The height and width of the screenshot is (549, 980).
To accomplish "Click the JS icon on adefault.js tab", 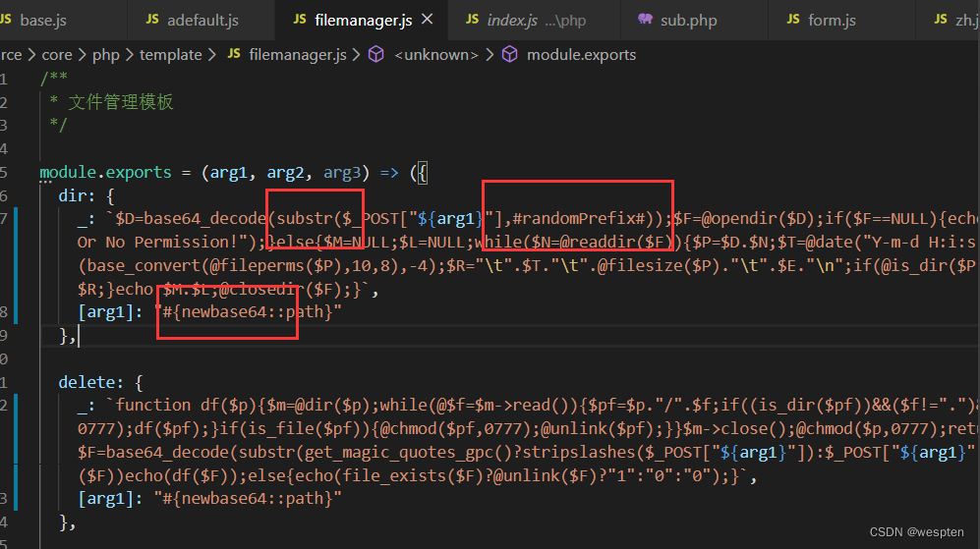I will pos(152,20).
